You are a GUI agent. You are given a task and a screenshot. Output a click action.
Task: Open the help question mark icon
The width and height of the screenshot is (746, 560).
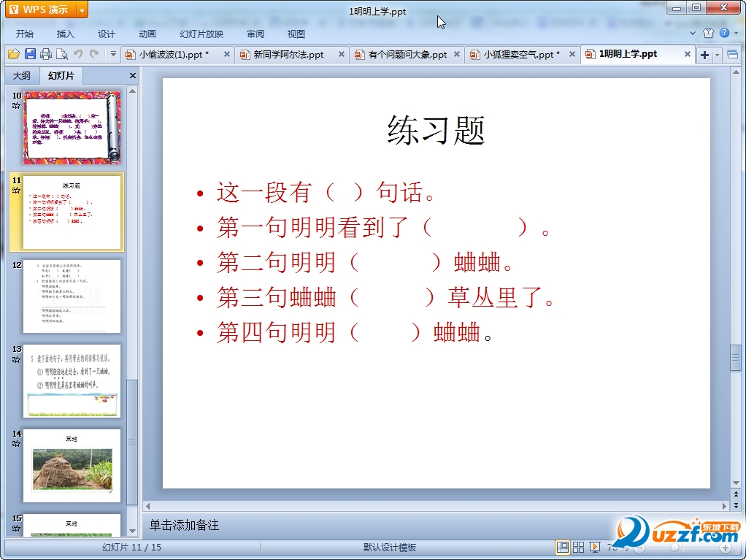coord(724,33)
